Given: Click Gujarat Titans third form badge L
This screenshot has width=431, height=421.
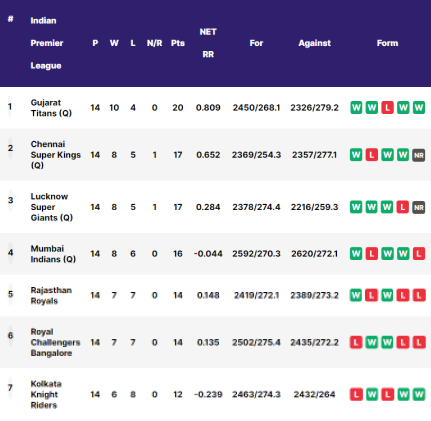Looking at the screenshot, I should click(x=387, y=108).
